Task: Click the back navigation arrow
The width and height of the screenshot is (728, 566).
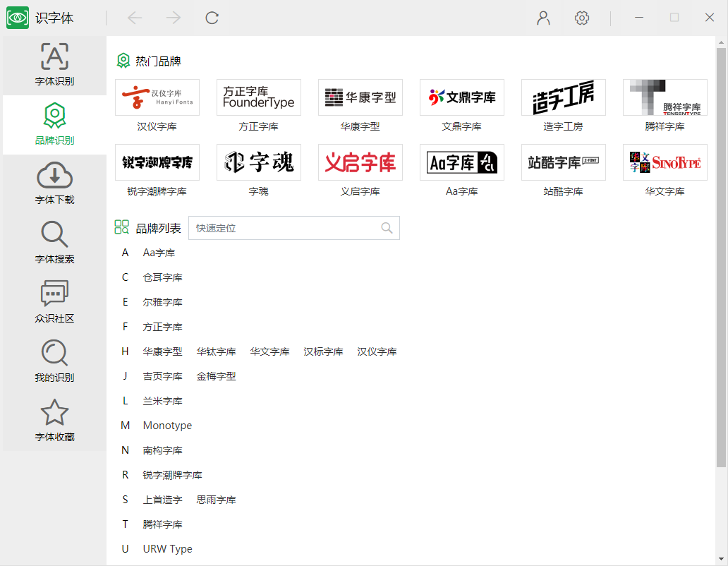Action: (x=135, y=18)
